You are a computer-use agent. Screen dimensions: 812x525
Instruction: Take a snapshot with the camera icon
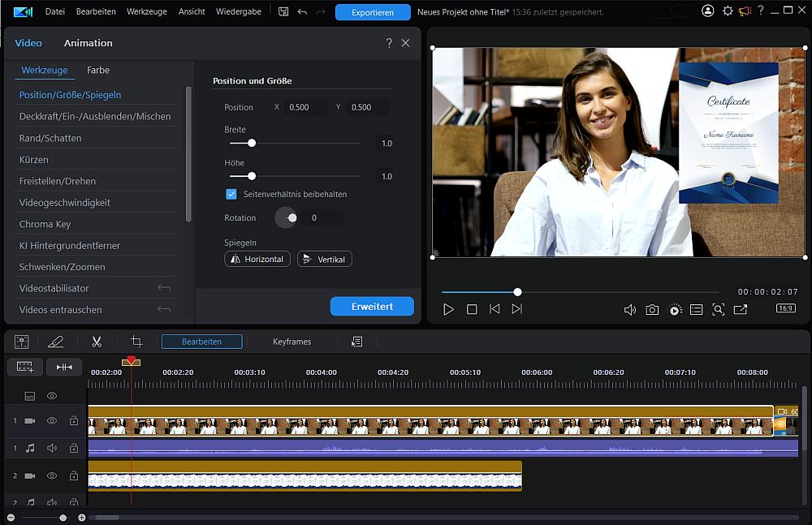point(652,309)
